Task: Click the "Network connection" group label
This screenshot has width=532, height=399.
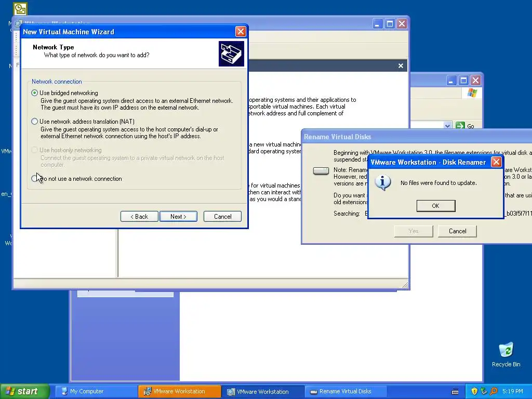Action: pyautogui.click(x=57, y=82)
